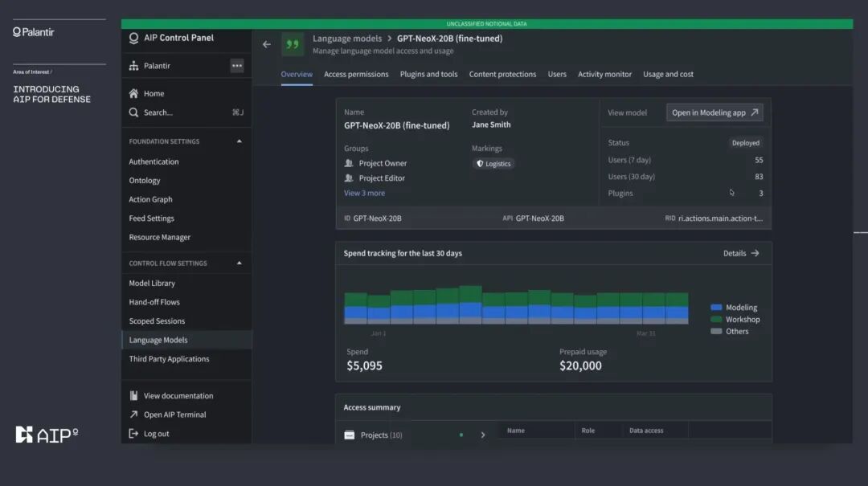
Task: Click the Logistics marking shield tag
Action: pyautogui.click(x=493, y=164)
